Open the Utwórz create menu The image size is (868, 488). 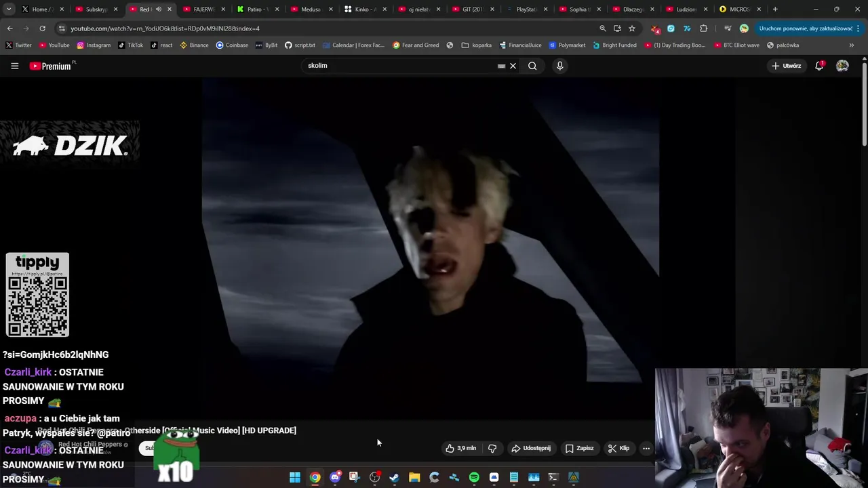tap(786, 66)
